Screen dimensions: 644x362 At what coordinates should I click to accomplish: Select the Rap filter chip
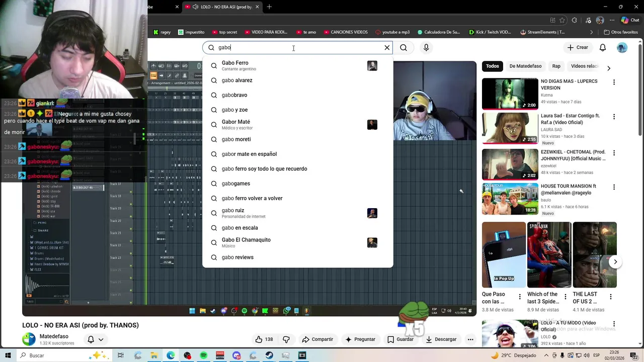tap(556, 66)
